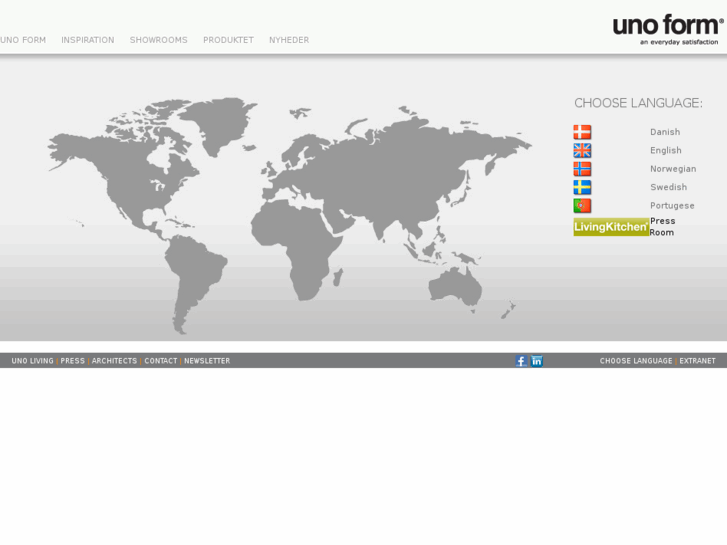Open the Press Room link
The height and width of the screenshot is (545, 727).
pos(662,227)
